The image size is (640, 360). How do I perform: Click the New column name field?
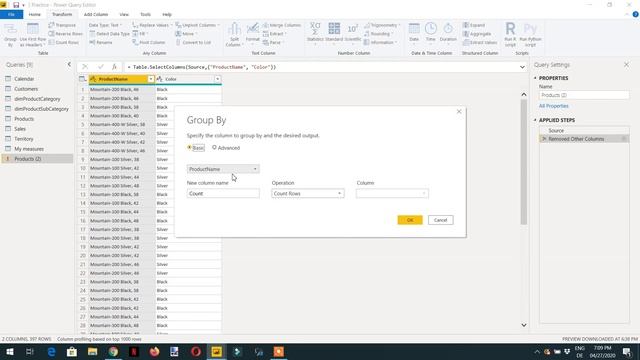click(x=223, y=193)
